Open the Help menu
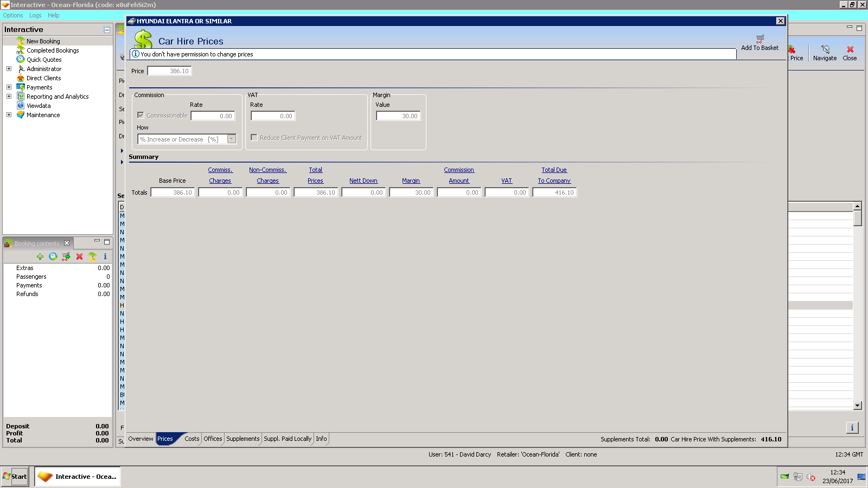 click(53, 15)
